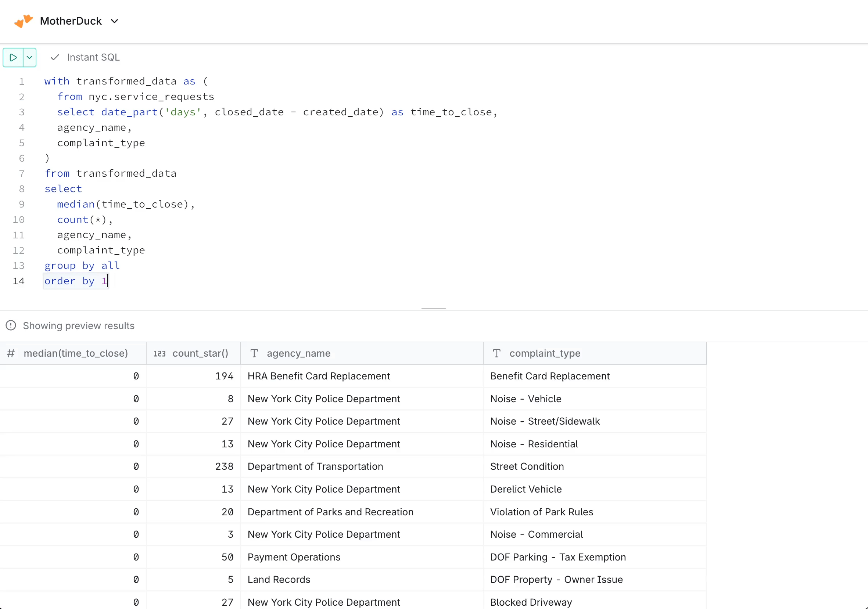Click the agency_name column header label
The width and height of the screenshot is (868, 609).
tap(298, 353)
